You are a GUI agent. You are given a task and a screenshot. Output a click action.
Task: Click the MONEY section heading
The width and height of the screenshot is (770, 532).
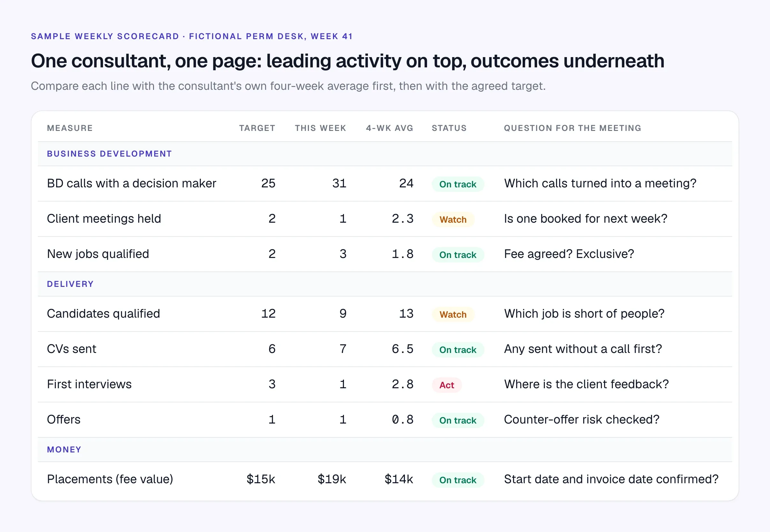pyautogui.click(x=64, y=450)
